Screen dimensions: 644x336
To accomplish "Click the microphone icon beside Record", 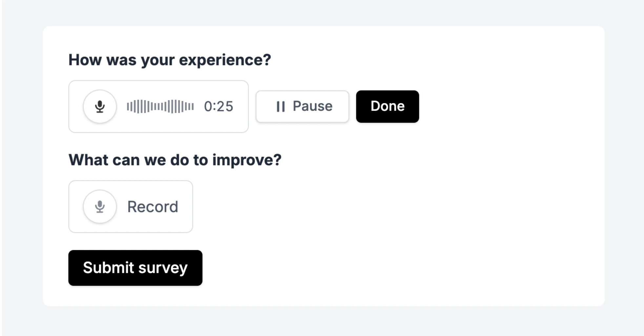I will (100, 207).
